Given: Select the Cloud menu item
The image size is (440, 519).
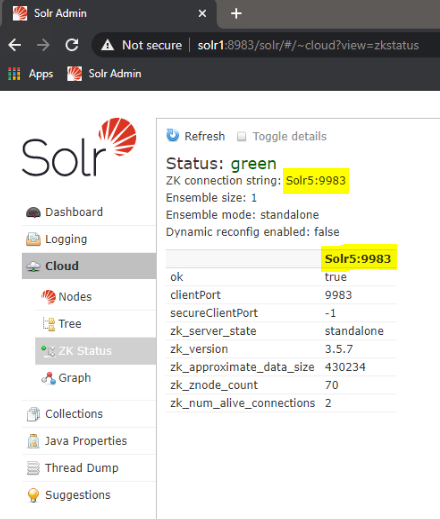Looking at the screenshot, I should click(x=89, y=266).
